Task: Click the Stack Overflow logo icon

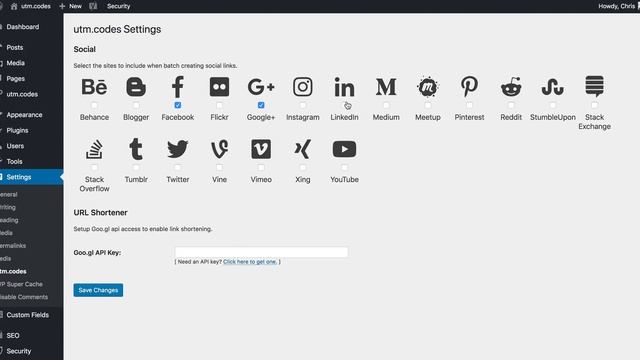Action: pyautogui.click(x=94, y=149)
